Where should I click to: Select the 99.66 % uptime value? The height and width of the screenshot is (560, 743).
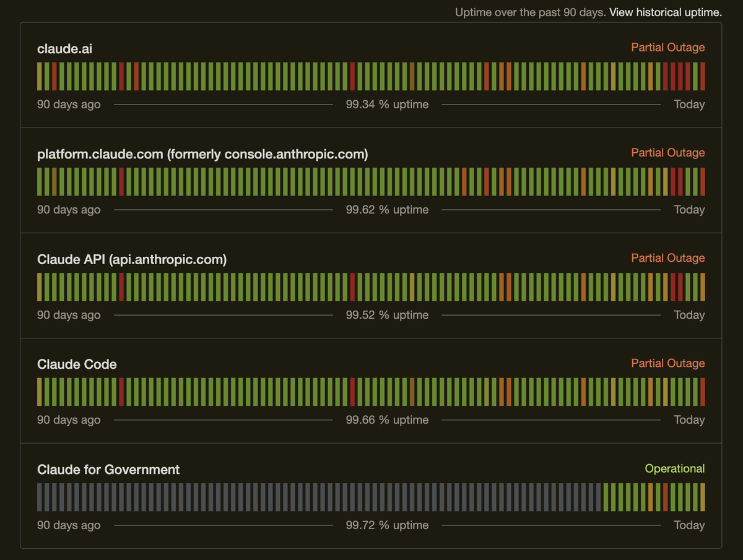(387, 420)
